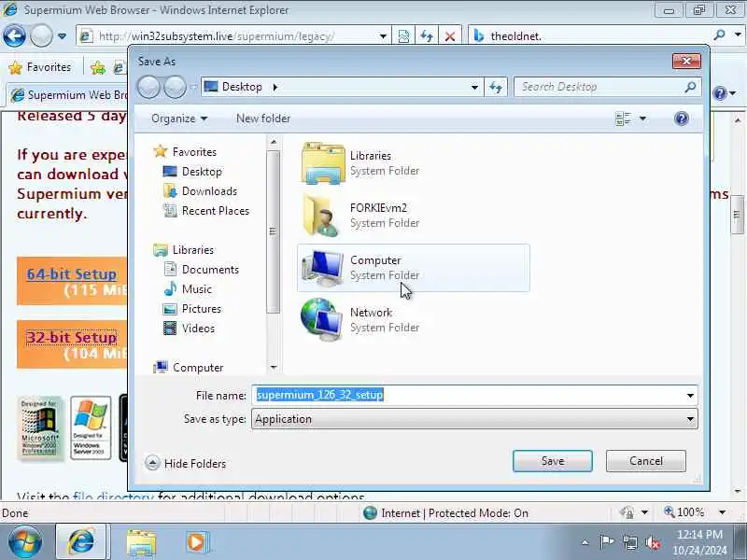Select the Pictures library
This screenshot has width=747, height=560.
click(x=202, y=309)
